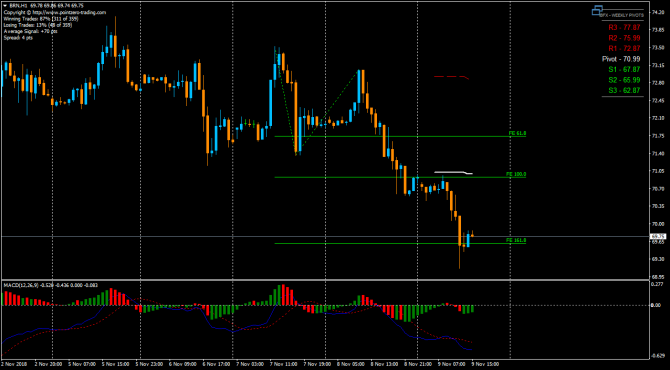The width and height of the screenshot is (670, 370).
Task: Select the 'R2 - 75.99' resistance level
Action: tap(624, 38)
